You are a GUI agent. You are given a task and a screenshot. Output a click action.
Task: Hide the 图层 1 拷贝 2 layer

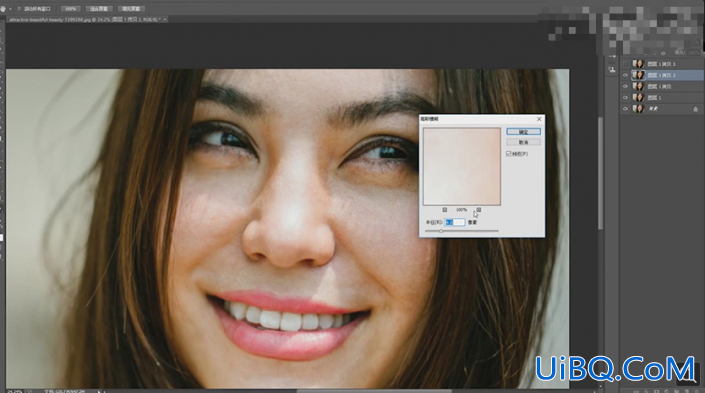(x=625, y=75)
